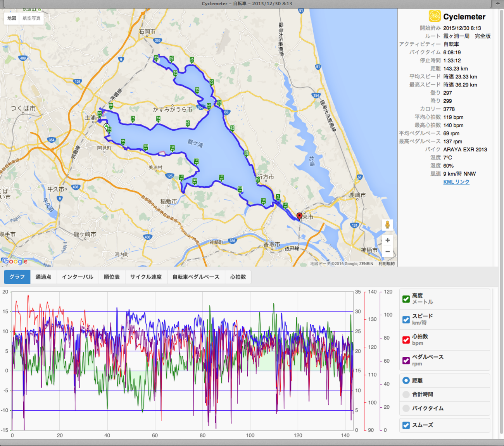Switch map to 航空写真 satellite view
Screen dimensions: 504x446
pos(31,18)
